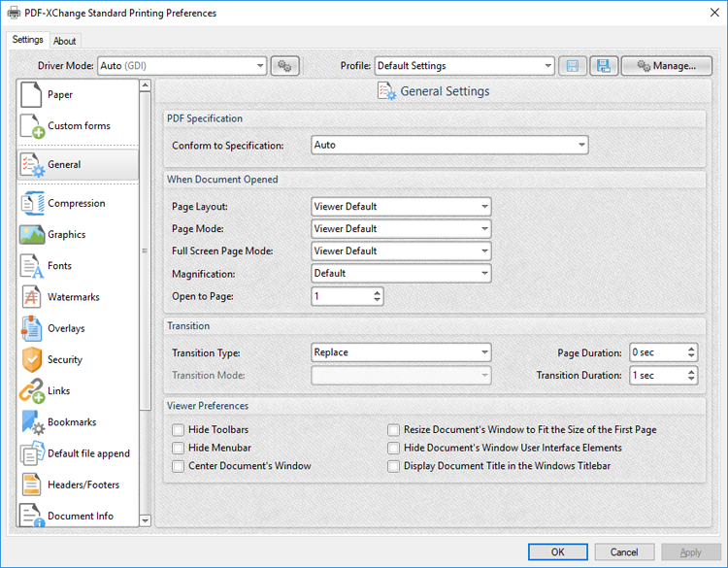This screenshot has height=568, width=728.
Task: Select the Settings tab
Action: (27, 40)
